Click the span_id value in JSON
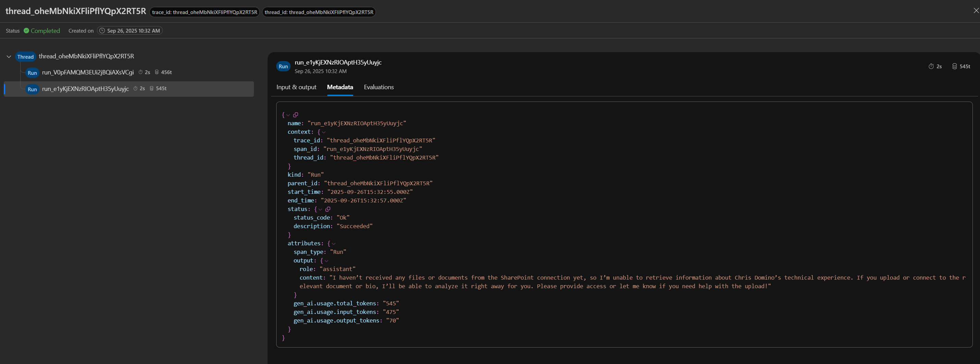 (x=373, y=149)
